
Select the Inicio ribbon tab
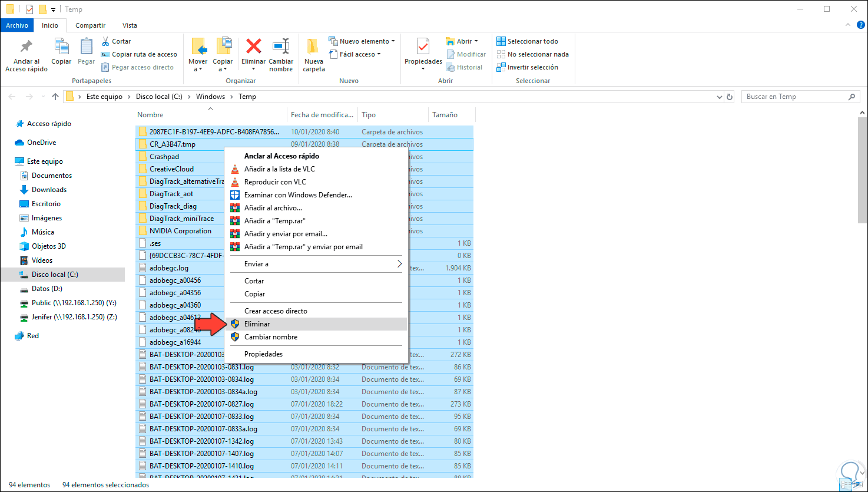pyautogui.click(x=50, y=25)
